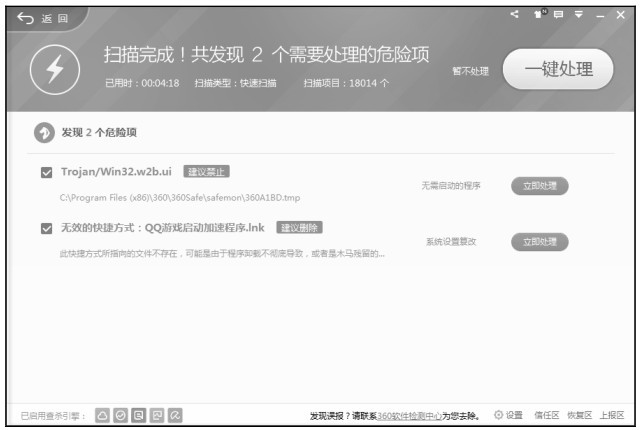This screenshot has height=430, width=640.
Task: Click the share icon in title bar
Action: [515, 15]
